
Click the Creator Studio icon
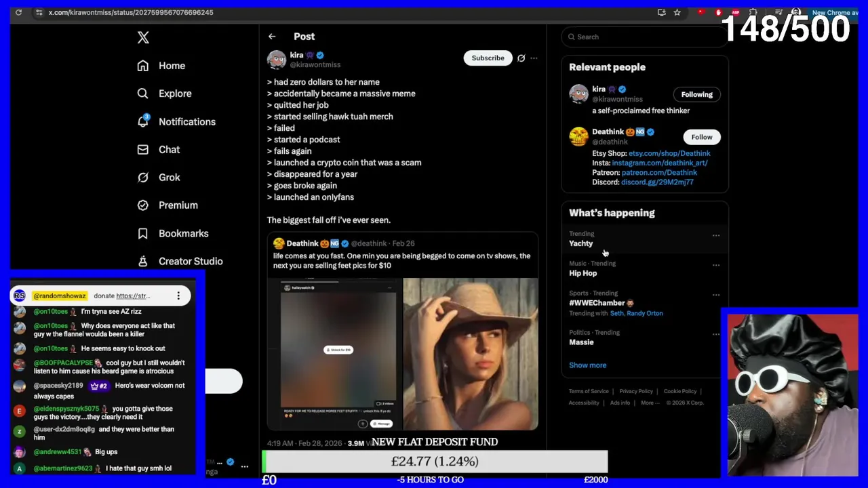tap(143, 261)
